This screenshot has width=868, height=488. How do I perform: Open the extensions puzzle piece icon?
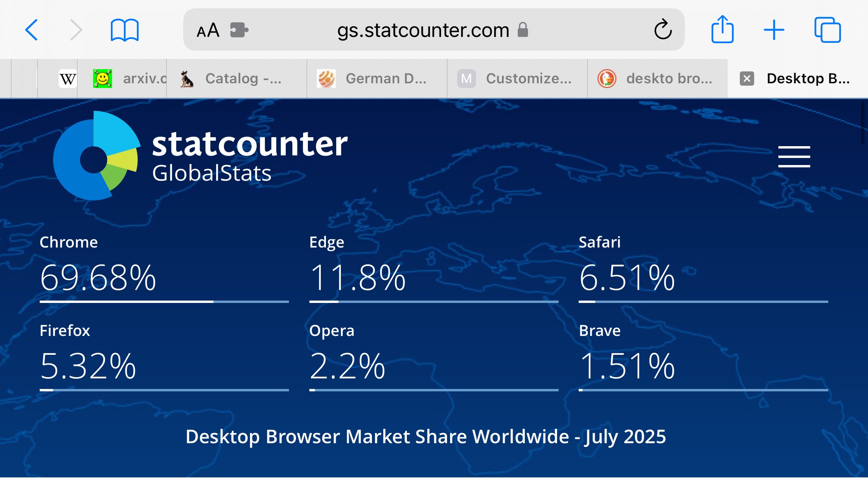[x=239, y=30]
